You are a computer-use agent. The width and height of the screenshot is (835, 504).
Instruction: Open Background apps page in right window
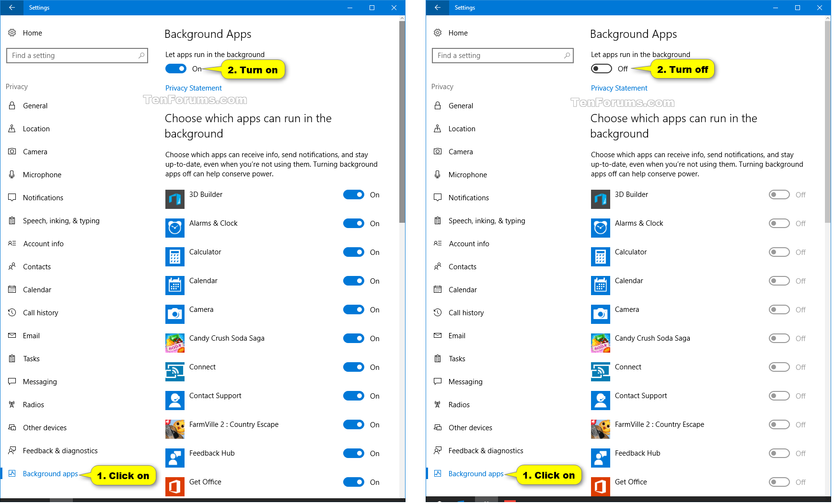(x=476, y=473)
